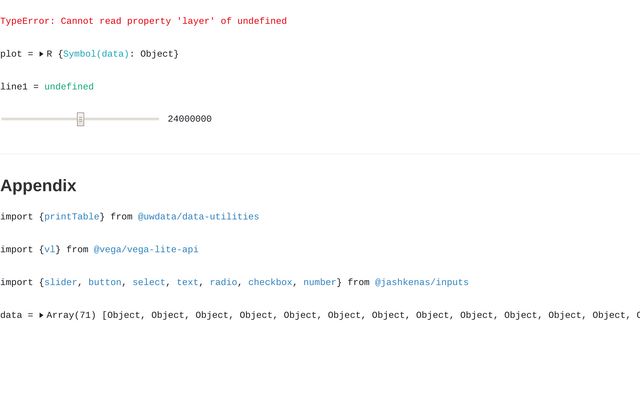Open the @uwdata/data-utilities notebook link
Image resolution: width=640 pixels, height=400 pixels.
198,216
